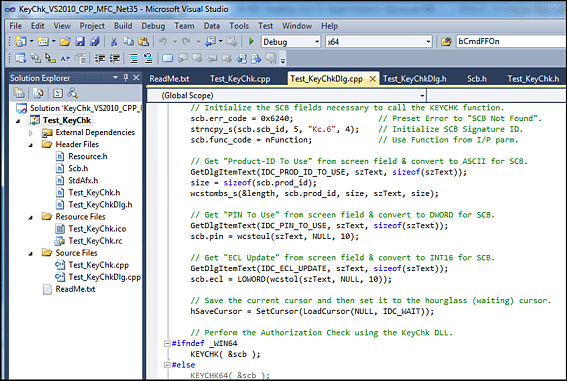Open the Add New Item dropdown arrow
The width and height of the screenshot is (567, 381).
coord(54,42)
